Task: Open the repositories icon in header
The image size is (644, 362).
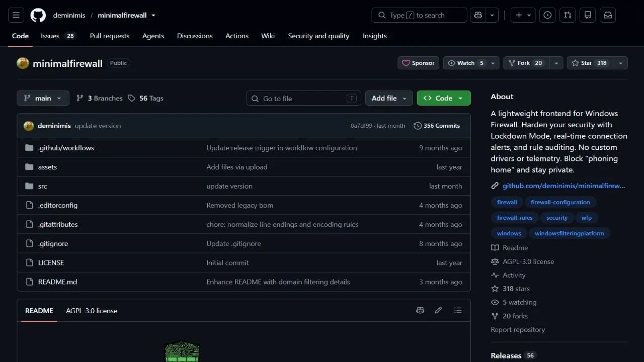Action: click(588, 15)
